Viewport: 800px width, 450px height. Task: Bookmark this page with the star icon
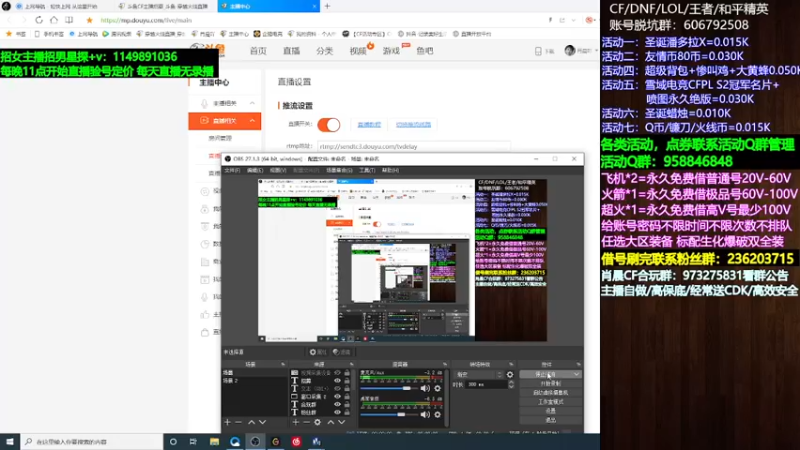click(89, 20)
